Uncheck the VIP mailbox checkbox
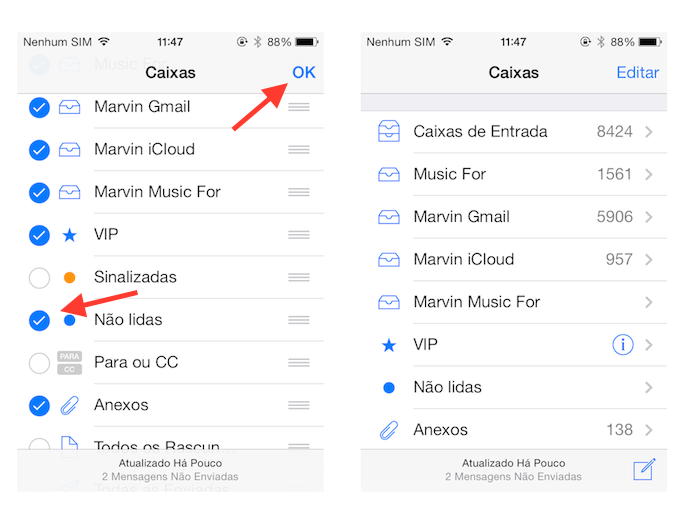Image resolution: width=695 pixels, height=516 pixels. pos(39,235)
